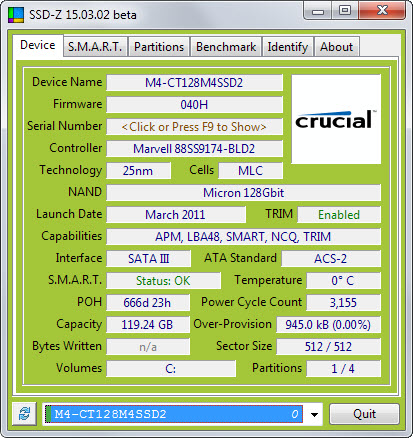Viewport: 413px width, 438px height.
Task: Click the Volumes value C:
Action: click(x=171, y=369)
